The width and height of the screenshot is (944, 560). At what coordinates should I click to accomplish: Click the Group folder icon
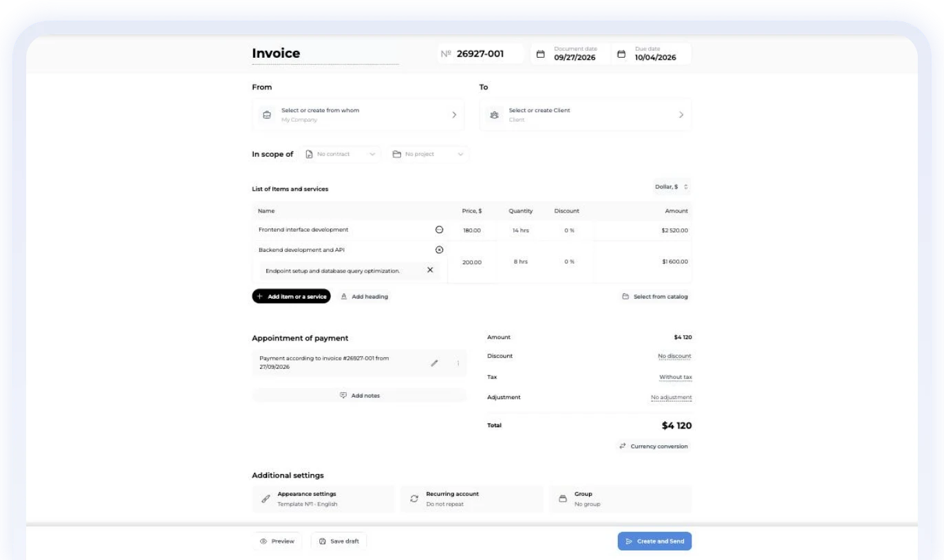(562, 499)
